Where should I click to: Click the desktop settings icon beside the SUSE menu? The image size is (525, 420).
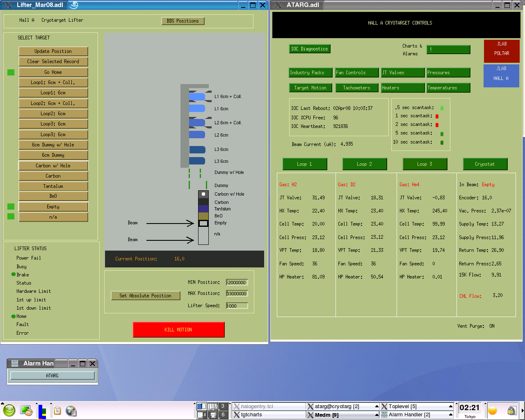click(26, 410)
